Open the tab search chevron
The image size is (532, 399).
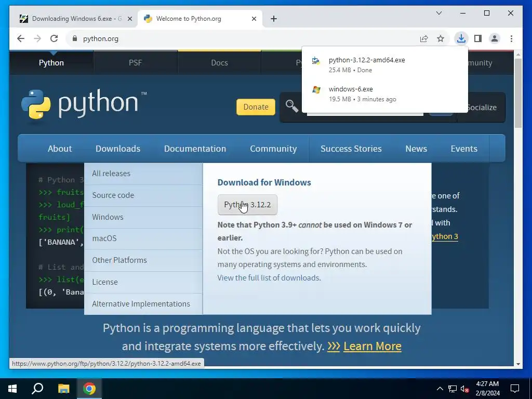click(438, 13)
